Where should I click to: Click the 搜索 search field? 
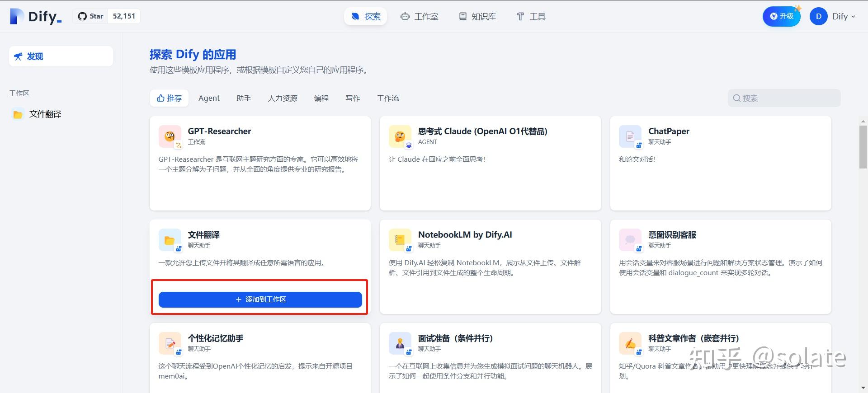(x=784, y=98)
